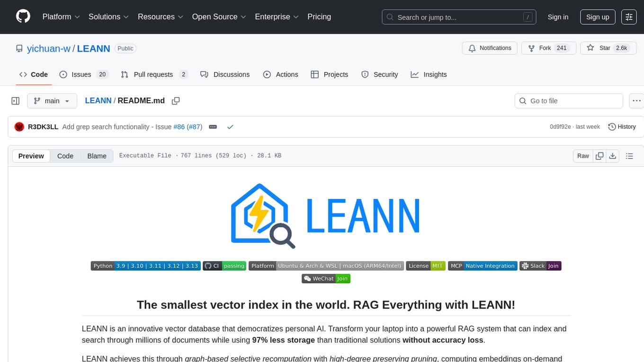The width and height of the screenshot is (644, 362).
Task: Click the LEANN logo image
Action: point(326,216)
